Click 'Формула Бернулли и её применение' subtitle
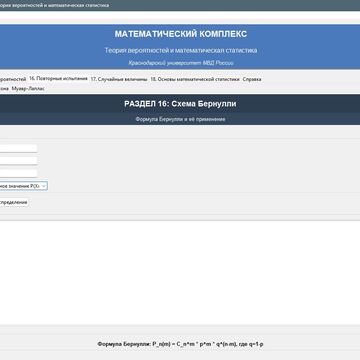The image size is (360, 360). (180, 119)
